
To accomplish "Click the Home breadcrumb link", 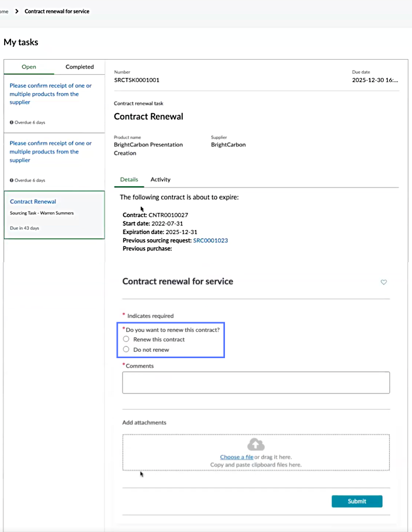I will pyautogui.click(x=4, y=11).
